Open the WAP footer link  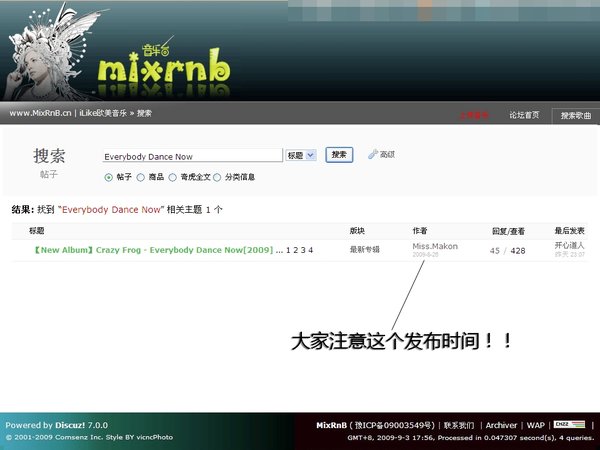click(x=536, y=425)
